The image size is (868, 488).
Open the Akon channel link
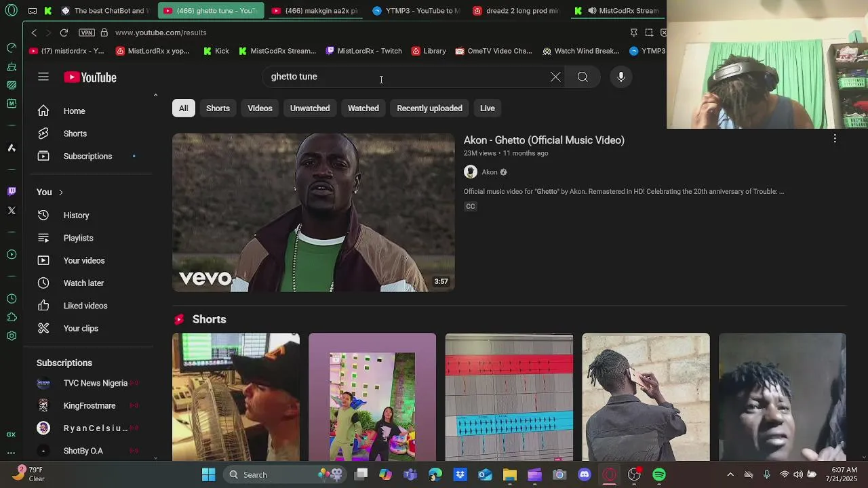coord(490,172)
